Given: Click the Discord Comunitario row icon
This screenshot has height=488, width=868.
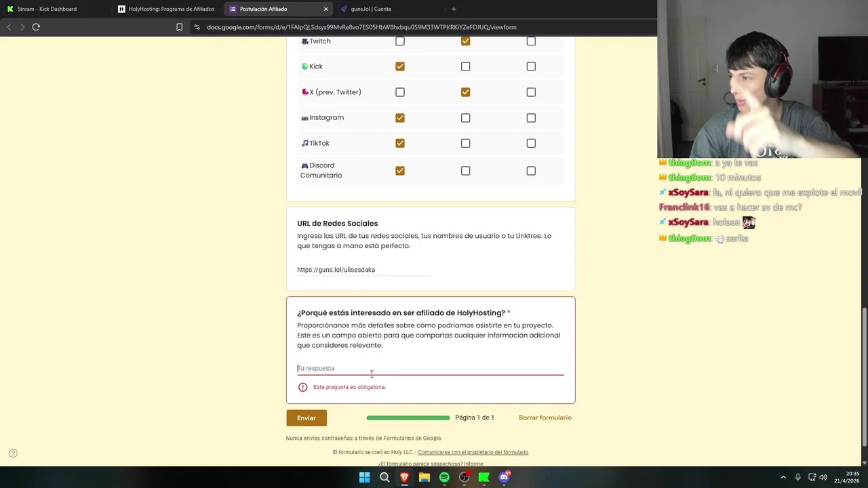Looking at the screenshot, I should (304, 165).
